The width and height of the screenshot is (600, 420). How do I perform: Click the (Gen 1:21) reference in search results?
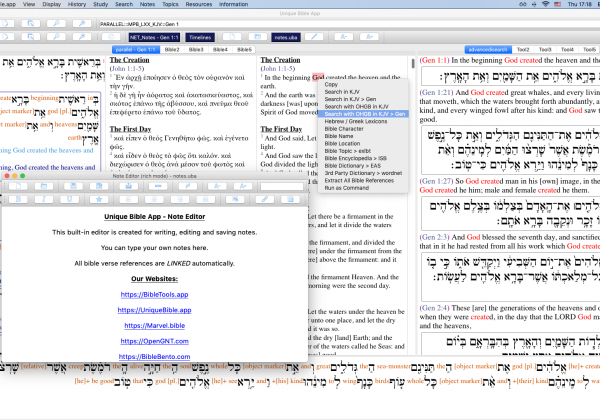pos(436,93)
